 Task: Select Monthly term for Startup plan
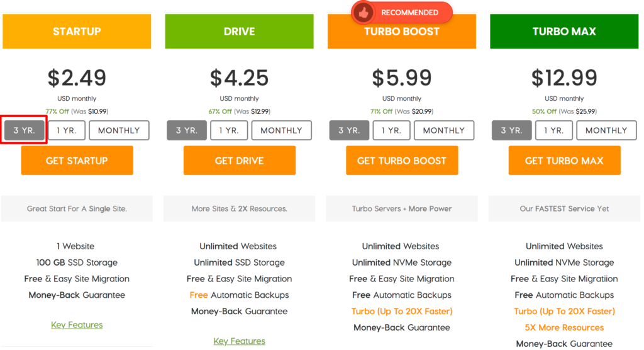pos(119,130)
